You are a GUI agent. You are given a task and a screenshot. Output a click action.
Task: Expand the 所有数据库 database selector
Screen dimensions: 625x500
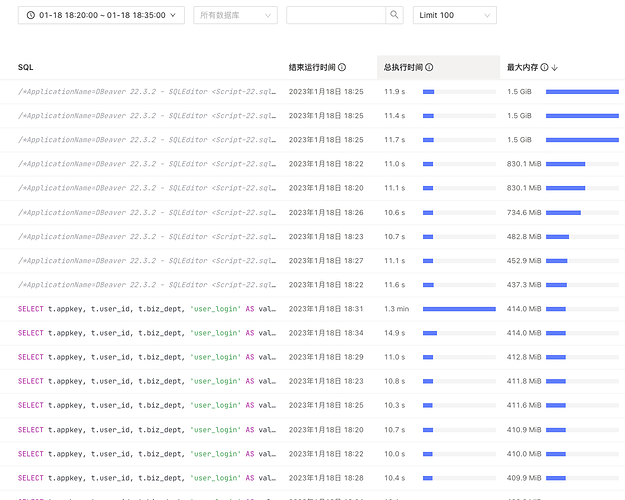point(235,15)
